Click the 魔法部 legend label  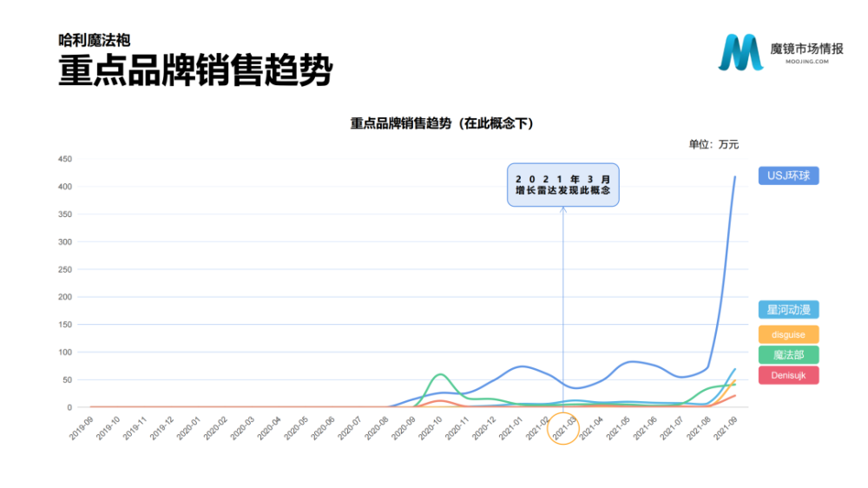[788, 355]
